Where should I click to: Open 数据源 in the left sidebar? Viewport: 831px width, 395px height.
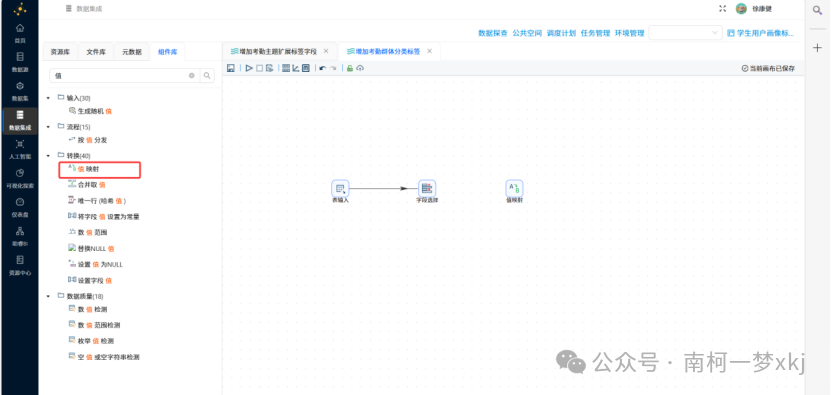pos(20,62)
